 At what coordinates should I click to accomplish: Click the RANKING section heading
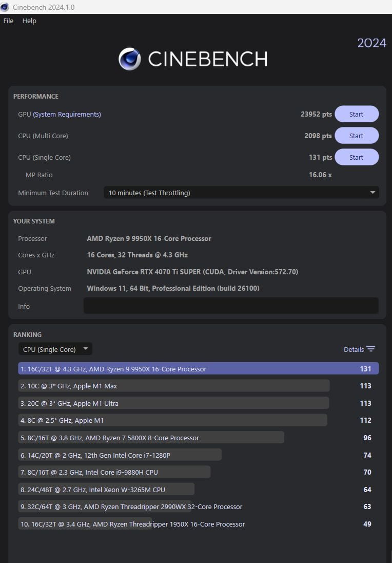(27, 334)
